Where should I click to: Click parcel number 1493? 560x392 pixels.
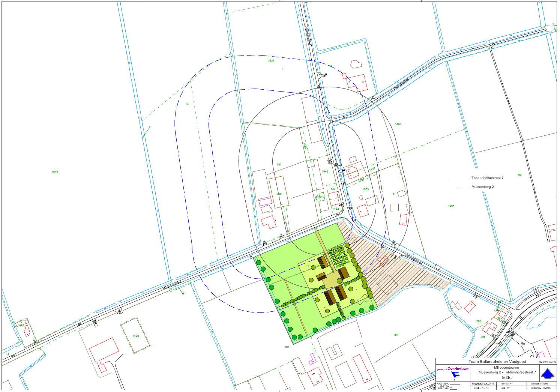(451, 206)
